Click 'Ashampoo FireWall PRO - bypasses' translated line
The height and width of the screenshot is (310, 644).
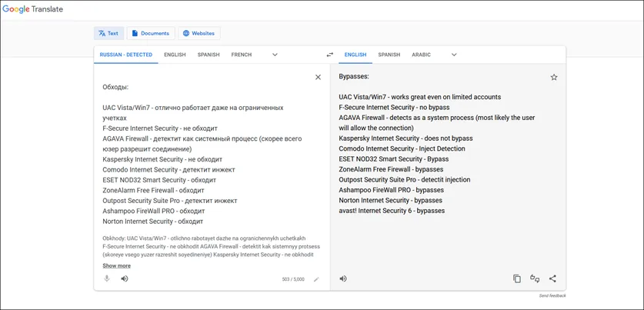(x=392, y=190)
